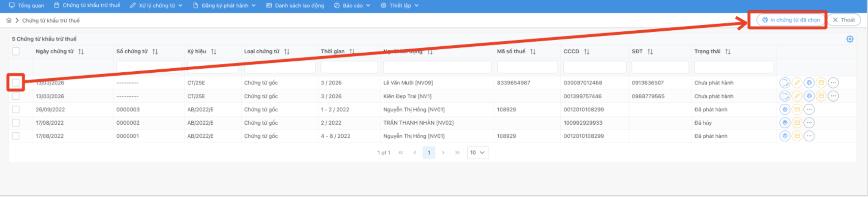Open the page size dropdown showing 10

click(477, 153)
